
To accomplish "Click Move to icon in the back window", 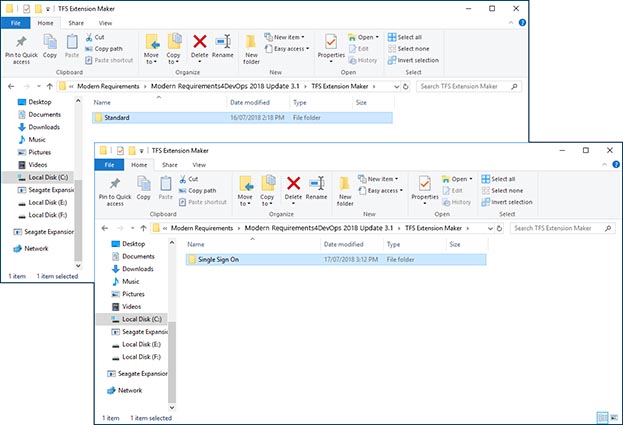I will coord(152,46).
